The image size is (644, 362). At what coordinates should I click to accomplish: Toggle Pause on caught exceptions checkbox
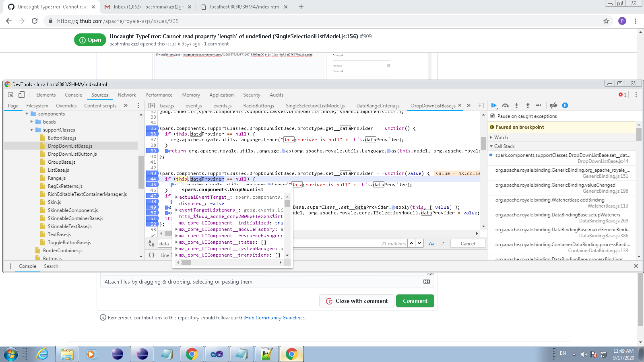click(x=493, y=116)
